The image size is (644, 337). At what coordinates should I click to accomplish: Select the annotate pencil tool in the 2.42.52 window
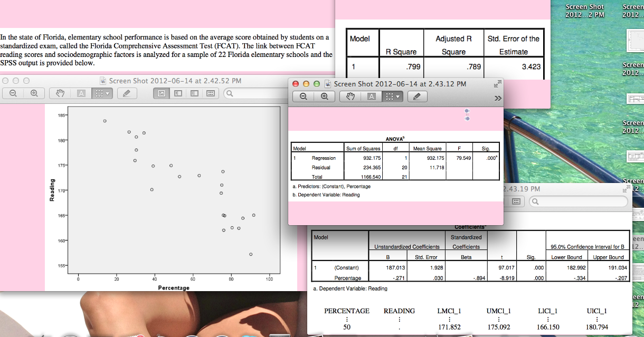point(127,92)
